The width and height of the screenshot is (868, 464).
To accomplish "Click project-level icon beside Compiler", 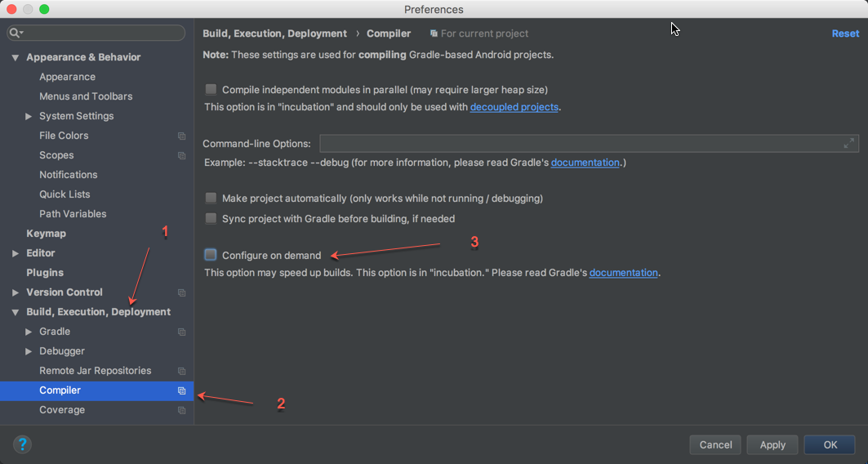I will tap(181, 391).
